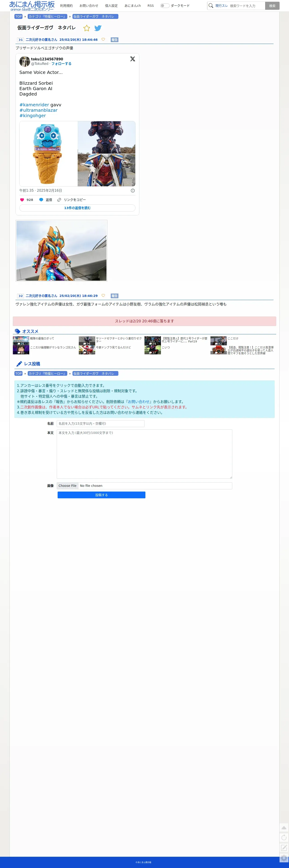This screenshot has width=289, height=868.
Task: Share the thread via Twitter bird icon
Action: click(98, 28)
